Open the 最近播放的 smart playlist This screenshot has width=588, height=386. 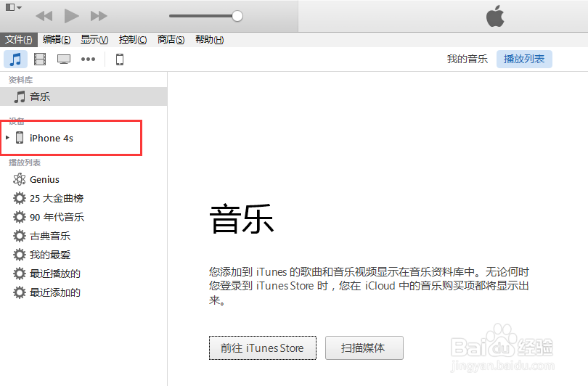[54, 274]
